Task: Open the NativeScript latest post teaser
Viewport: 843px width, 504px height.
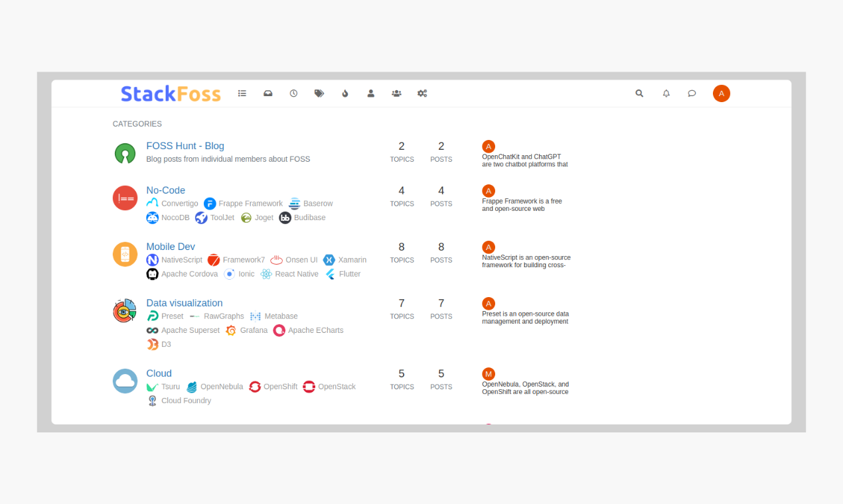Action: pyautogui.click(x=526, y=261)
